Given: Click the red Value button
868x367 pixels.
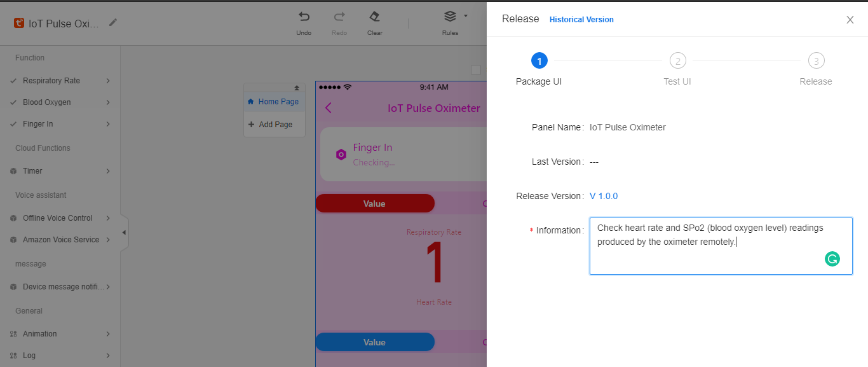Looking at the screenshot, I should pyautogui.click(x=374, y=204).
